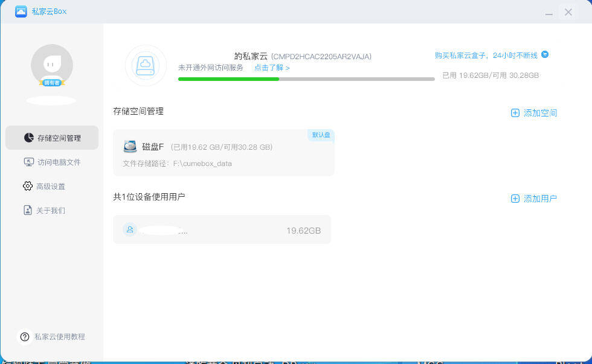This screenshot has height=364, width=592.
Task: Click the plus icon beside 添加空间
Action: (x=515, y=113)
